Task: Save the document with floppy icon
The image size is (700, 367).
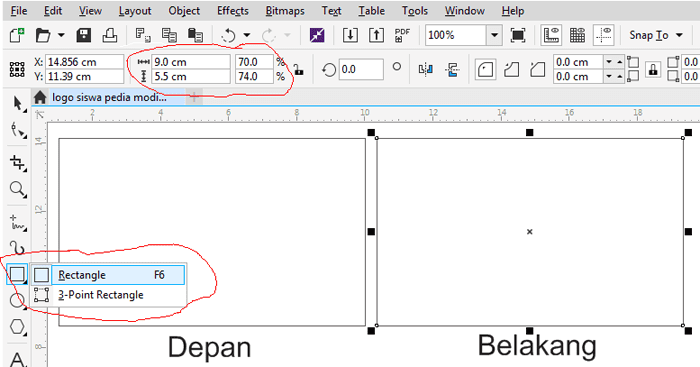Action: pos(83,35)
